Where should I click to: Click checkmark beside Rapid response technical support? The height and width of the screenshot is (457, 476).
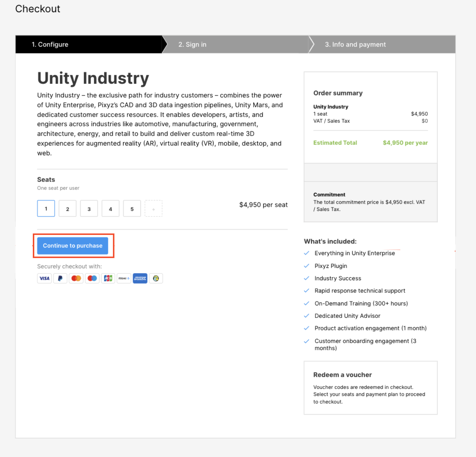coord(306,291)
